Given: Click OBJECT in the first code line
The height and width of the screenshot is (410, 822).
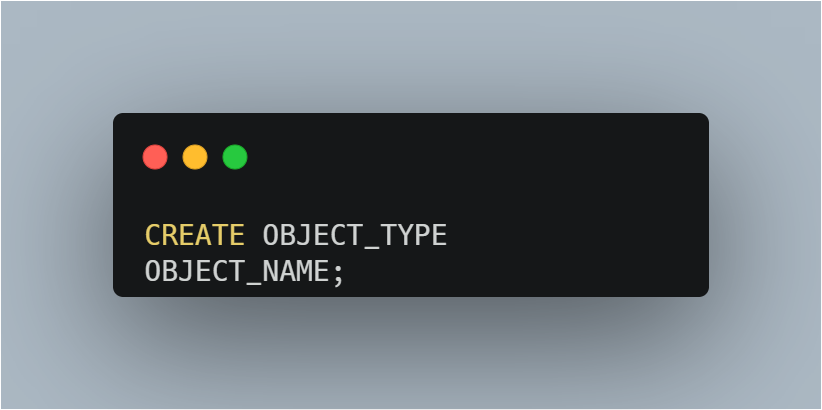Looking at the screenshot, I should tap(312, 236).
